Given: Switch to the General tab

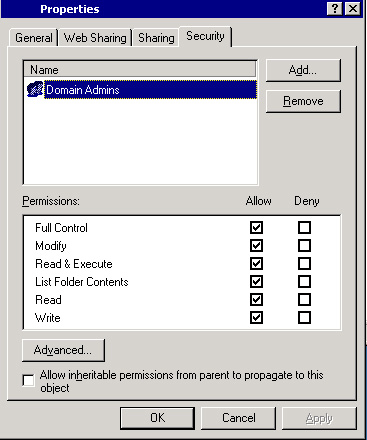Looking at the screenshot, I should pos(34,38).
